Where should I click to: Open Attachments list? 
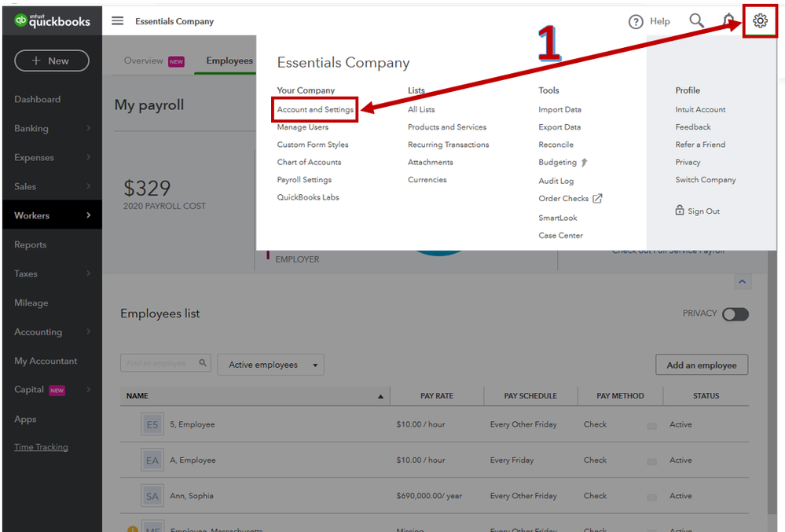coord(430,162)
